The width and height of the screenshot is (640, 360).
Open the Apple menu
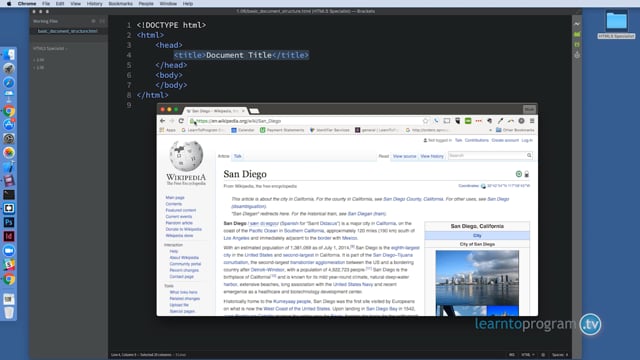coord(9,4)
